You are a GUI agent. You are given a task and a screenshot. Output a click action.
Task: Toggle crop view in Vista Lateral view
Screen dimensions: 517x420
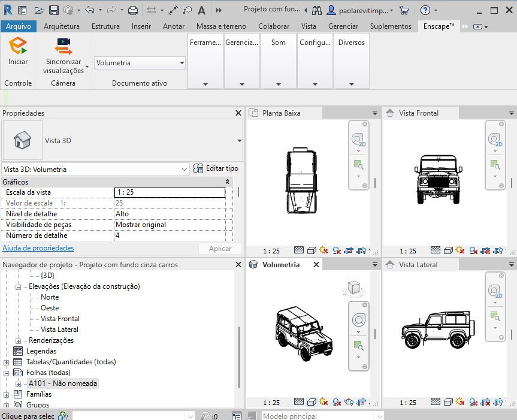point(485,402)
